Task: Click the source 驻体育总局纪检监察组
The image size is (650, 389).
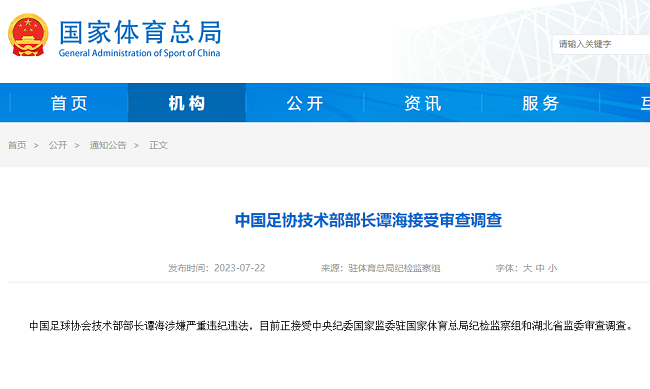Action: click(x=394, y=268)
